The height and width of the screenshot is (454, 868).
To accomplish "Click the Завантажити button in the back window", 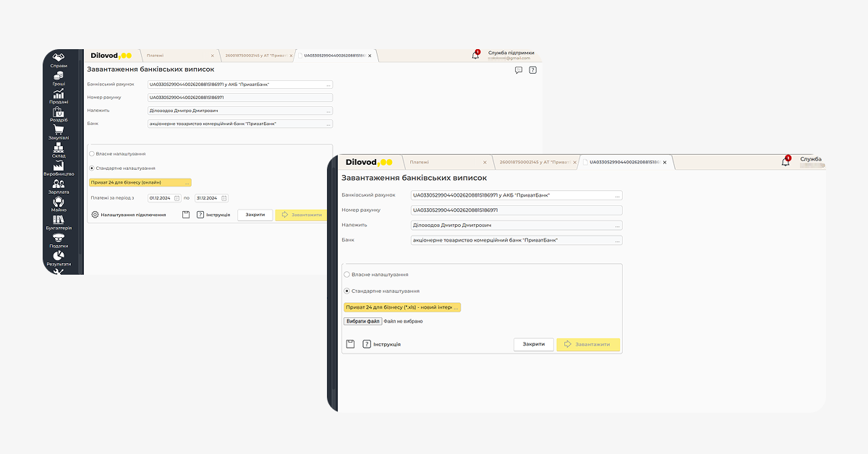I will [x=301, y=215].
